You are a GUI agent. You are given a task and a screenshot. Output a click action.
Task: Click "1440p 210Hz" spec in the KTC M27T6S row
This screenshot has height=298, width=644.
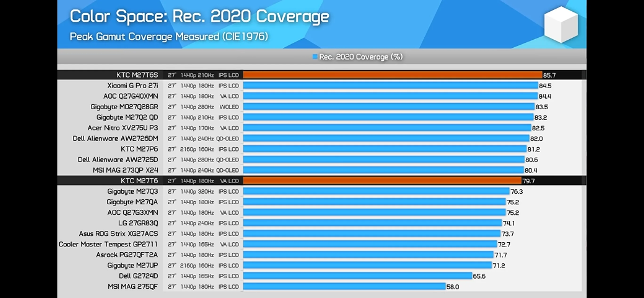tap(197, 75)
